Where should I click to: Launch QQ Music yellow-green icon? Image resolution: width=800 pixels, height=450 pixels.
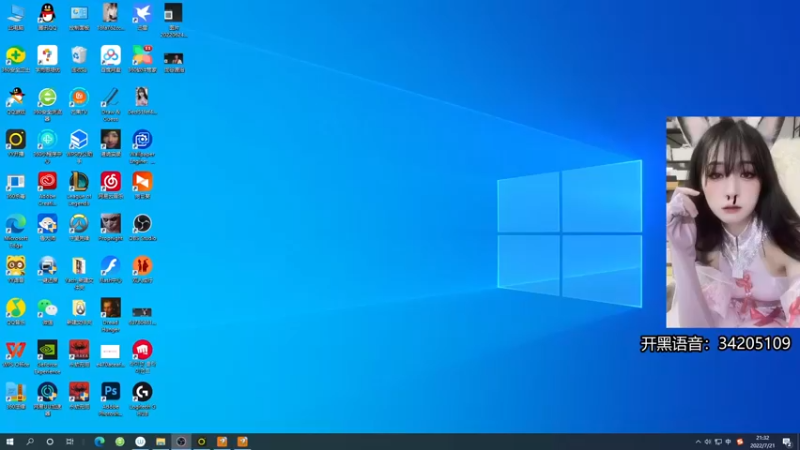coord(16,311)
